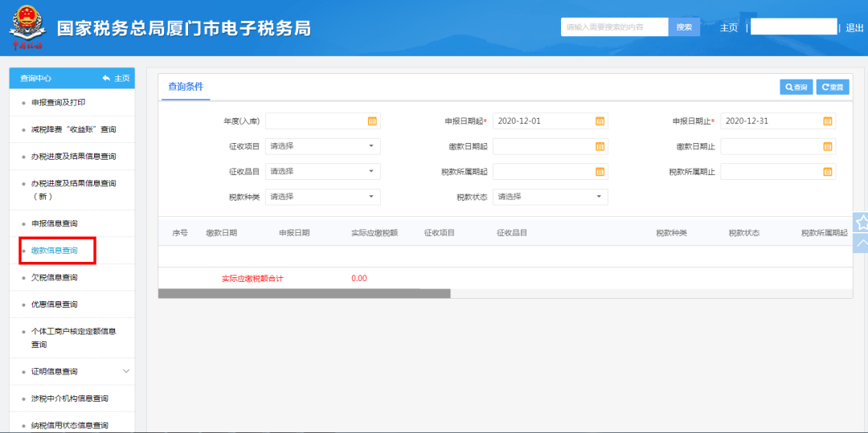Open calendar icon for 申报日期止
The image size is (868, 433).
pos(828,121)
